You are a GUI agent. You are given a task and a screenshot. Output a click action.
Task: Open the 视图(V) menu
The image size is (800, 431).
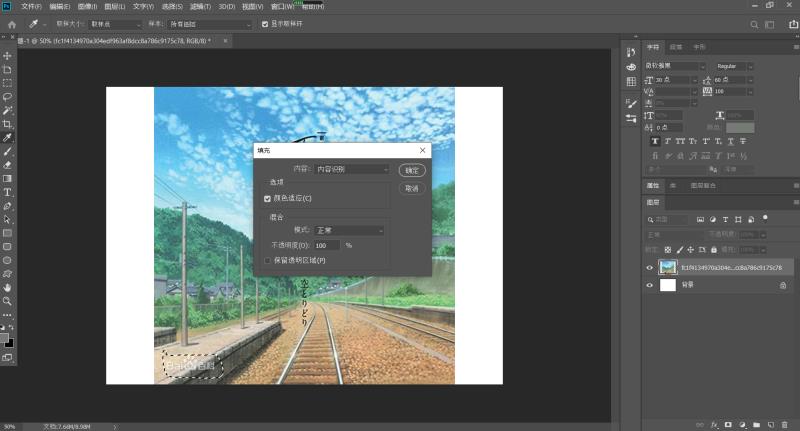click(x=253, y=7)
